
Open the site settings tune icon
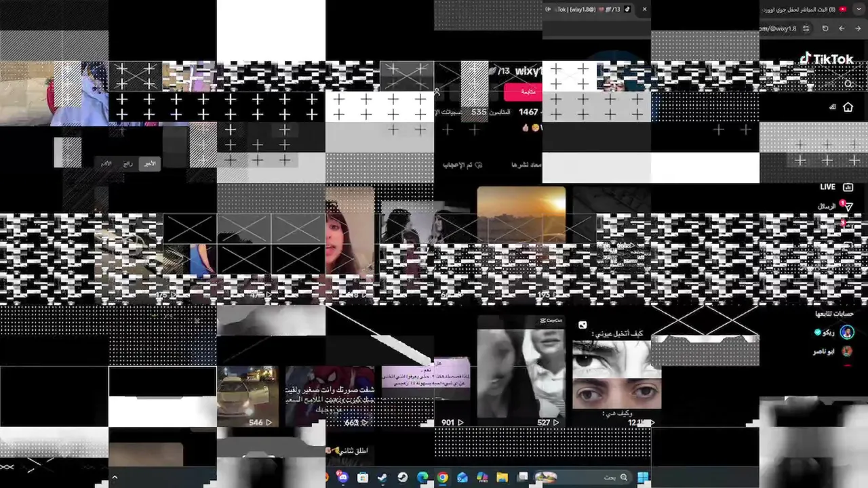pos(806,28)
